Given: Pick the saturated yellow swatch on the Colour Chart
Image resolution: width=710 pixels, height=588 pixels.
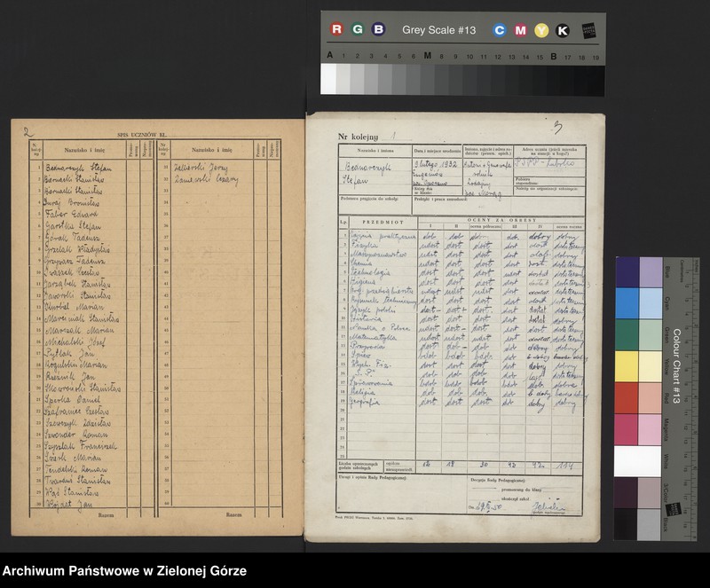Looking at the screenshot, I should click(x=627, y=366).
